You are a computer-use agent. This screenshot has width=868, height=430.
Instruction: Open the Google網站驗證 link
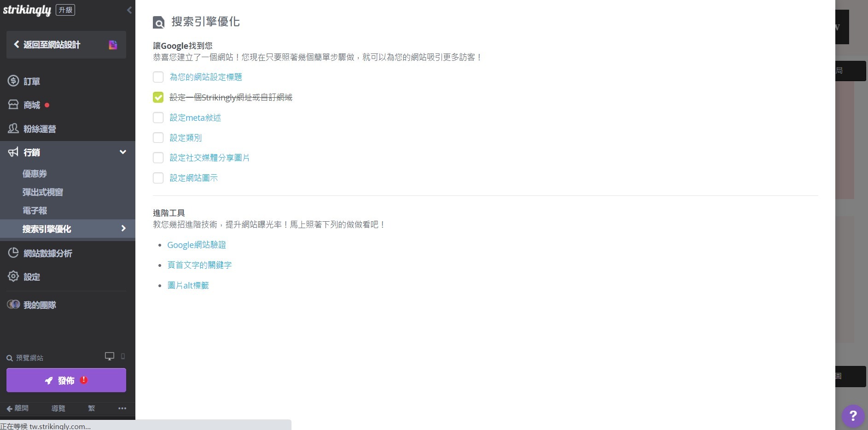(x=197, y=245)
